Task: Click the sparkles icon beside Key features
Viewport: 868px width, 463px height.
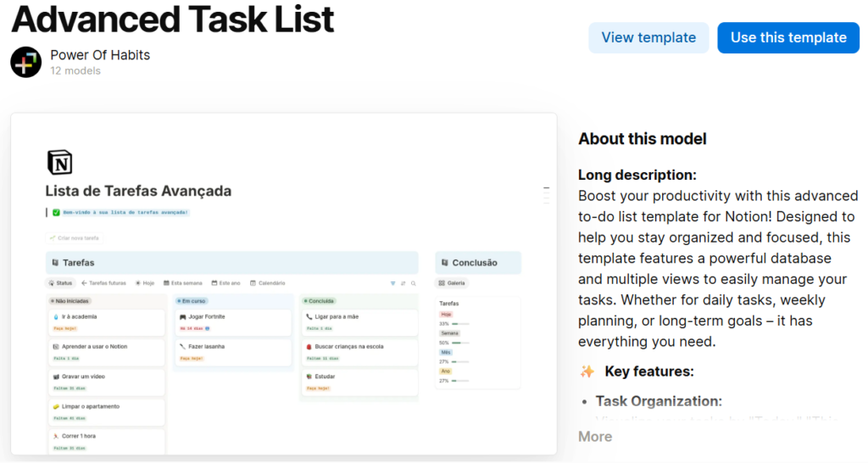Action: click(587, 371)
